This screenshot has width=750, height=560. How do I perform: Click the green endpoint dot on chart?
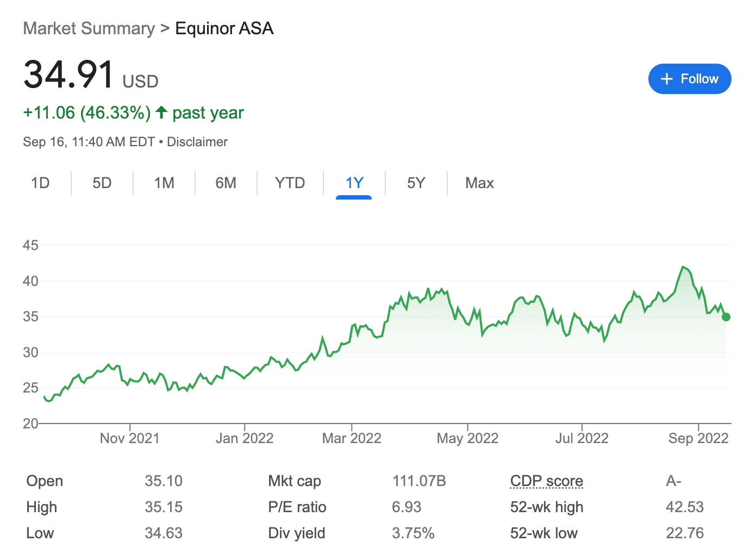point(726,317)
